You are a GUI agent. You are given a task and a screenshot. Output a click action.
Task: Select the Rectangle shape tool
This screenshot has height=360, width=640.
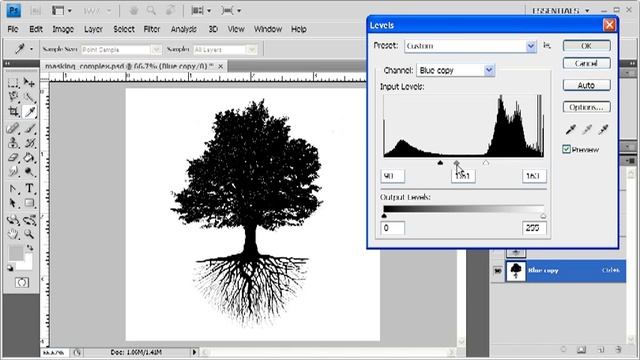[x=29, y=203]
